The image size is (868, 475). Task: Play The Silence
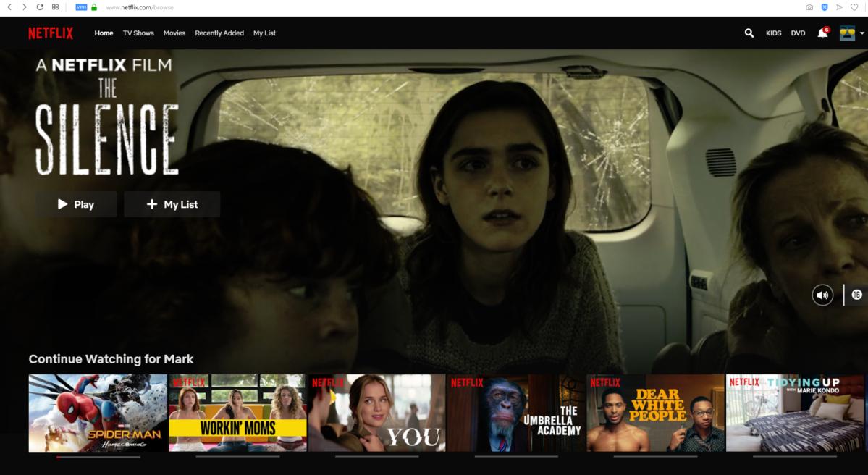click(77, 204)
